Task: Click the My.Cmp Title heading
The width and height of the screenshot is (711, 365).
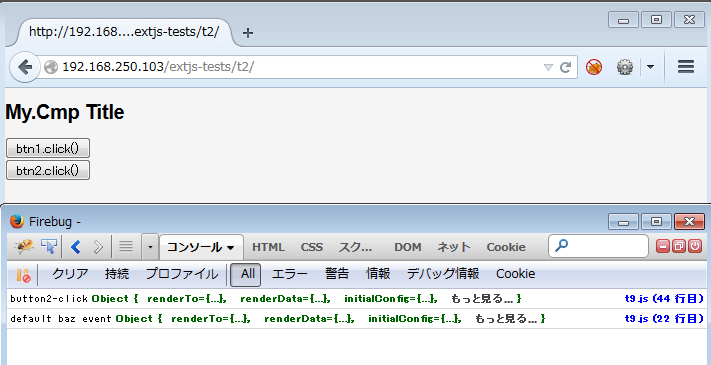Action: tap(65, 112)
